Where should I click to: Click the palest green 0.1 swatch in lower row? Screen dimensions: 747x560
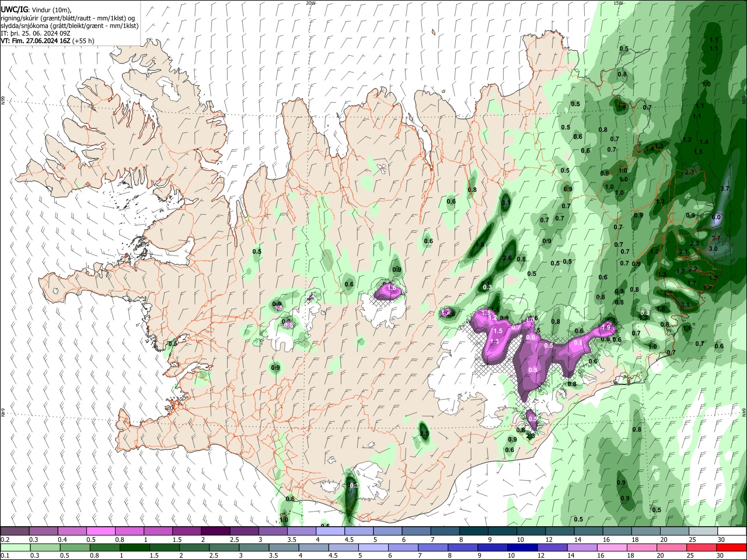click(16, 547)
